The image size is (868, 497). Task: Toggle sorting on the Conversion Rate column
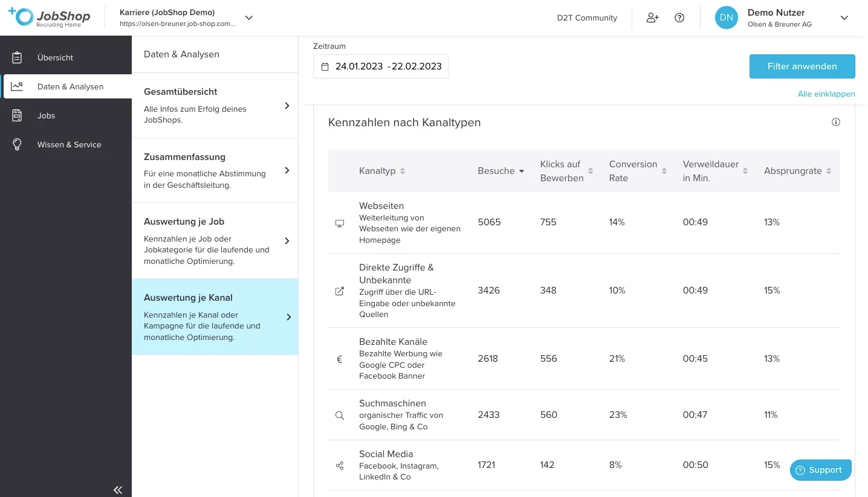click(663, 171)
